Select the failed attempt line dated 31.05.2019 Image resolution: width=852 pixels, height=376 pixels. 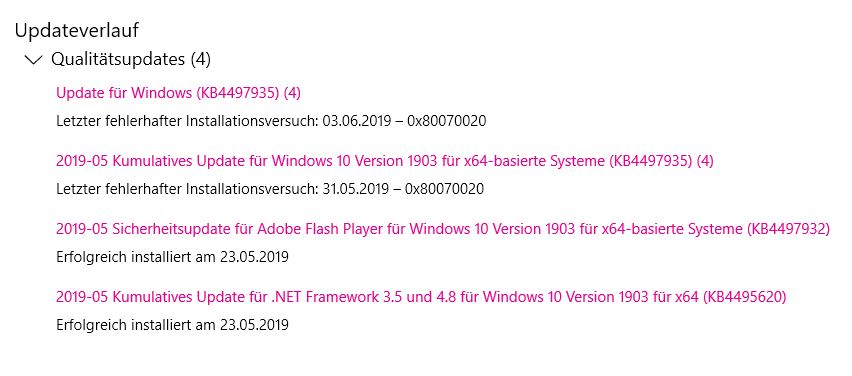270,189
